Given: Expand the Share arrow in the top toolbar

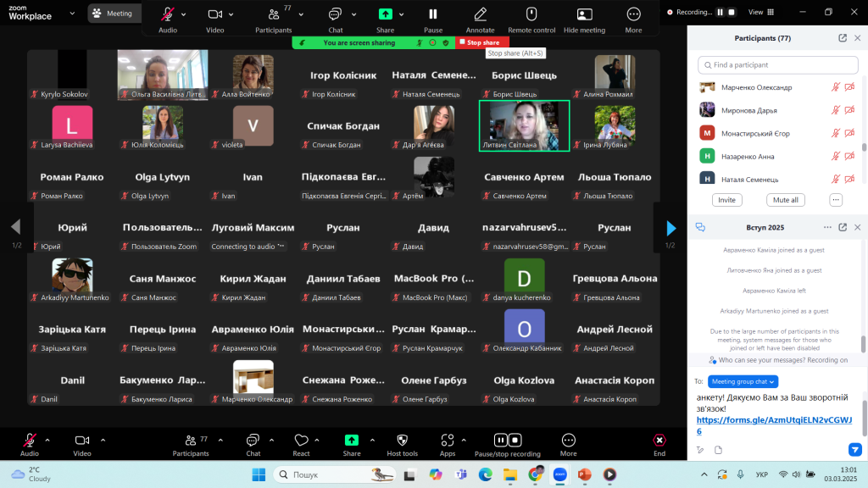Looking at the screenshot, I should [401, 14].
